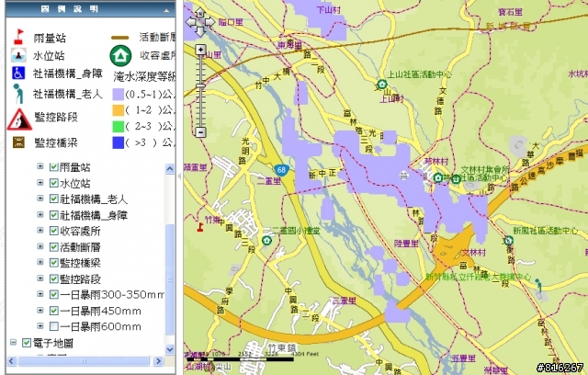Click the 電子地圖 layer label
The image size is (588, 375).
(x=53, y=343)
